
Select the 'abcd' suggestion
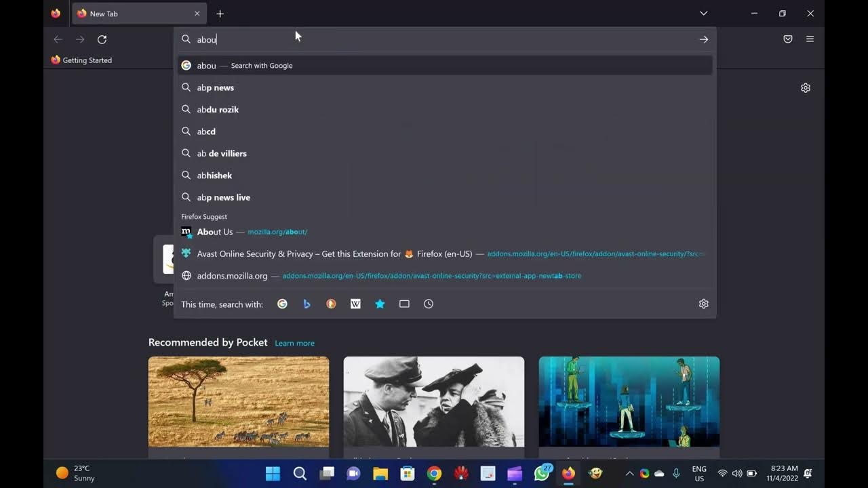coord(445,131)
